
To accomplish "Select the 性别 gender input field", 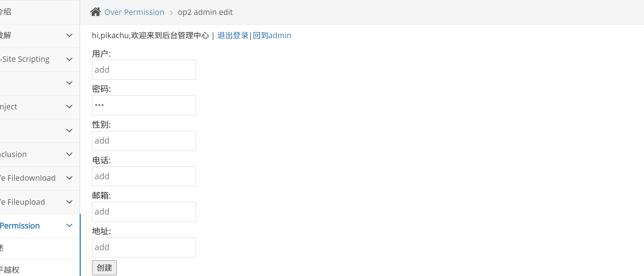I will (x=144, y=141).
